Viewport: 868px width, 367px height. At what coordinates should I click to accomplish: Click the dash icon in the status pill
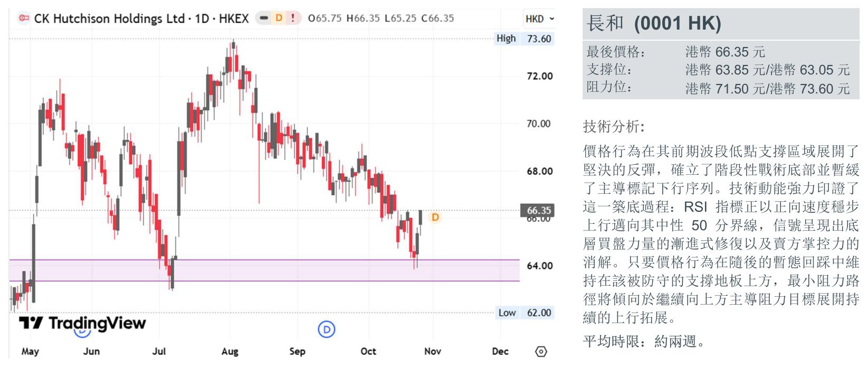point(264,18)
